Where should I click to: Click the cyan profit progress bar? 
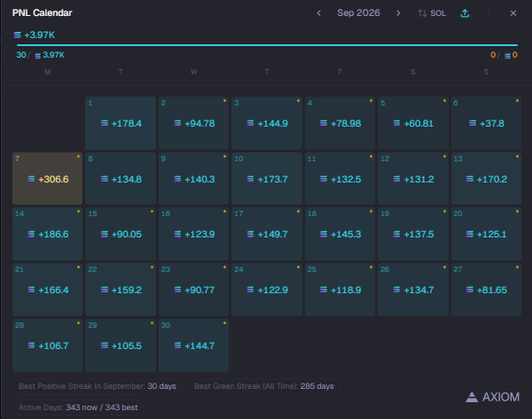267,45
